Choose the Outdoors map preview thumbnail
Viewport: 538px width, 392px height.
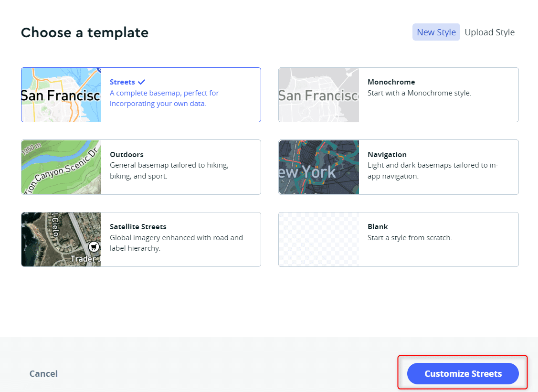pos(62,167)
